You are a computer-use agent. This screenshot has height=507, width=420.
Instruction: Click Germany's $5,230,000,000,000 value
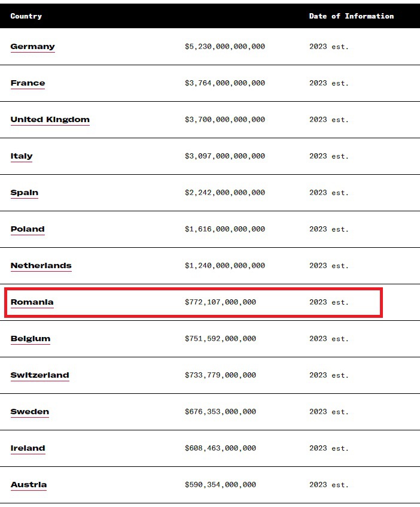point(224,47)
